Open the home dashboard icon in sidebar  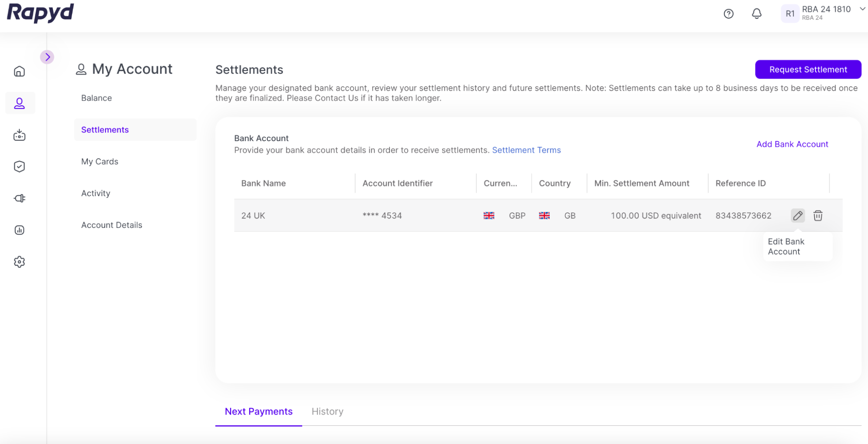pos(20,71)
